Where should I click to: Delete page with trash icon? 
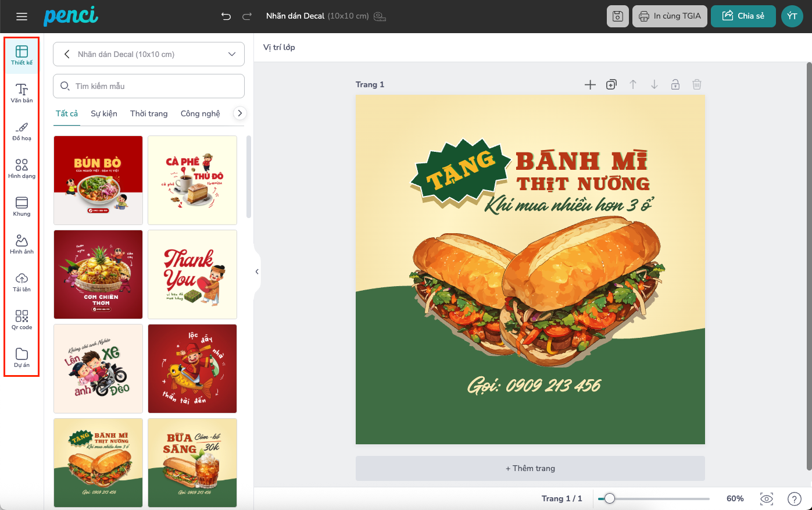click(697, 84)
